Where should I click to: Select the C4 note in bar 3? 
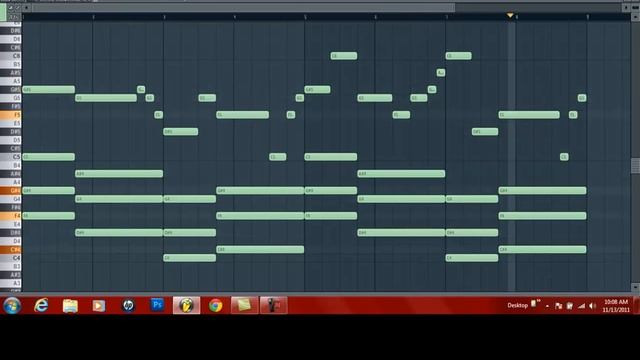(x=189, y=258)
